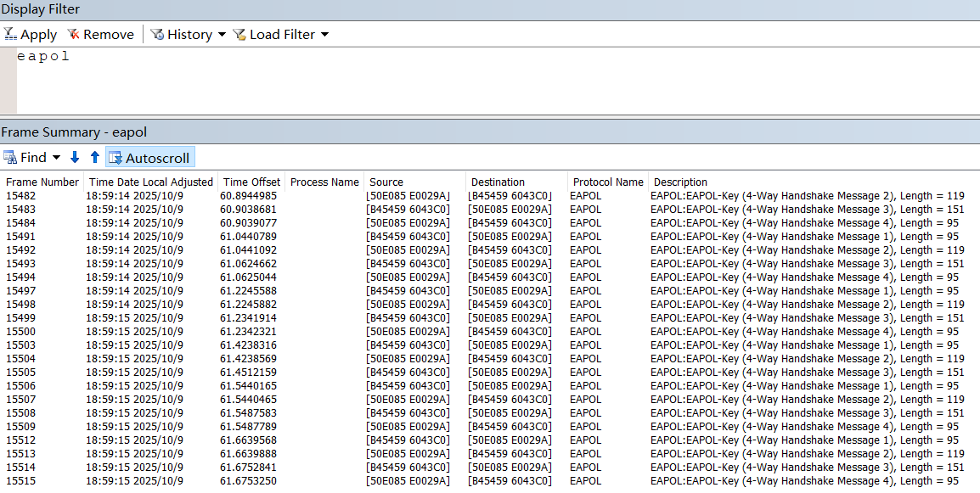Open the Find dropdown in Frame Summary
The height and width of the screenshot is (493, 980).
pyautogui.click(x=32, y=158)
